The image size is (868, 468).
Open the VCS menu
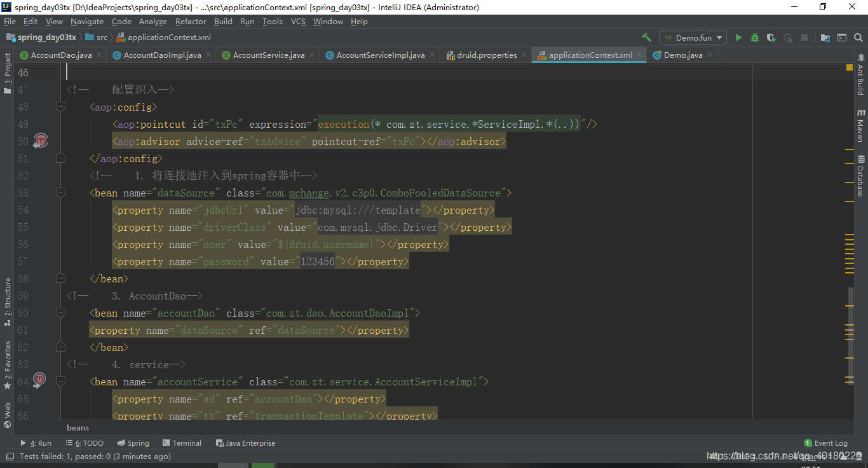coord(298,22)
